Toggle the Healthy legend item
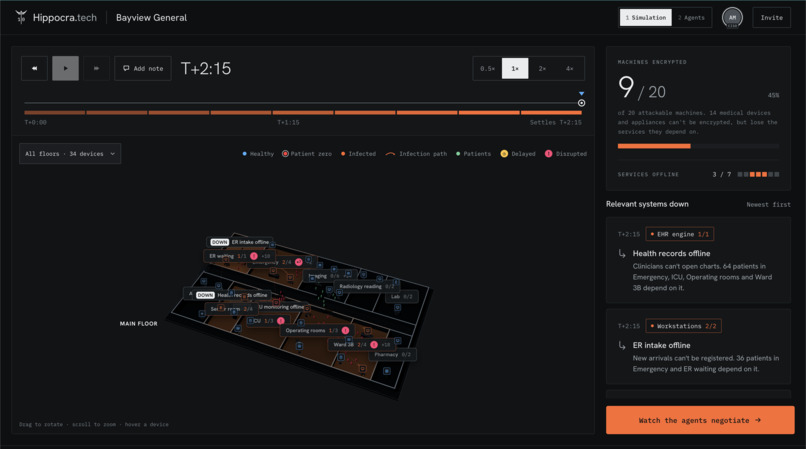This screenshot has height=449, width=806. pos(258,154)
